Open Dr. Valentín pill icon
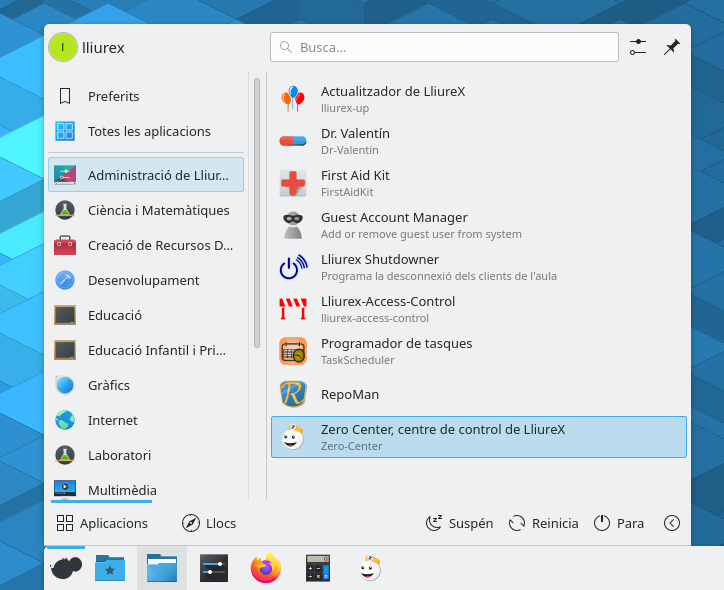Screen dimensions: 724x590 click(293, 141)
